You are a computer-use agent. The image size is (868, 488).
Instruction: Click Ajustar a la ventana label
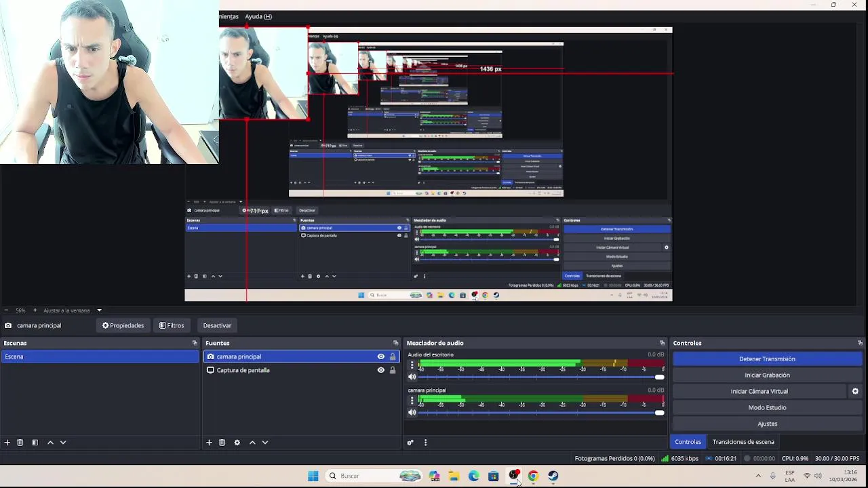[66, 310]
